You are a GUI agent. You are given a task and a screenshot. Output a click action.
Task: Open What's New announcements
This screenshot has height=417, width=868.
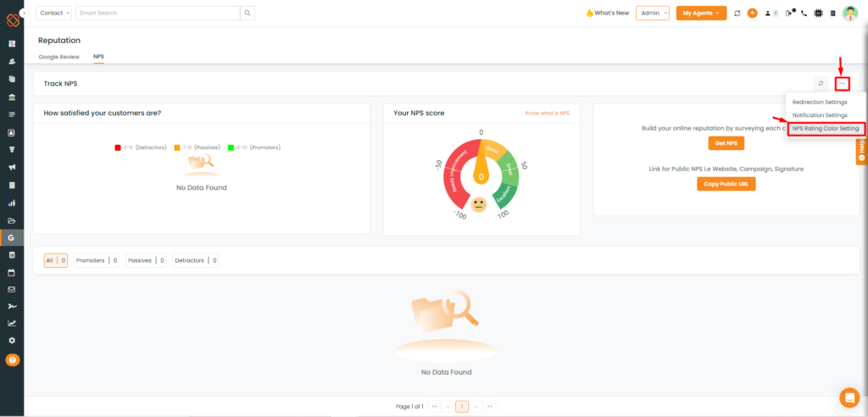[x=607, y=14]
